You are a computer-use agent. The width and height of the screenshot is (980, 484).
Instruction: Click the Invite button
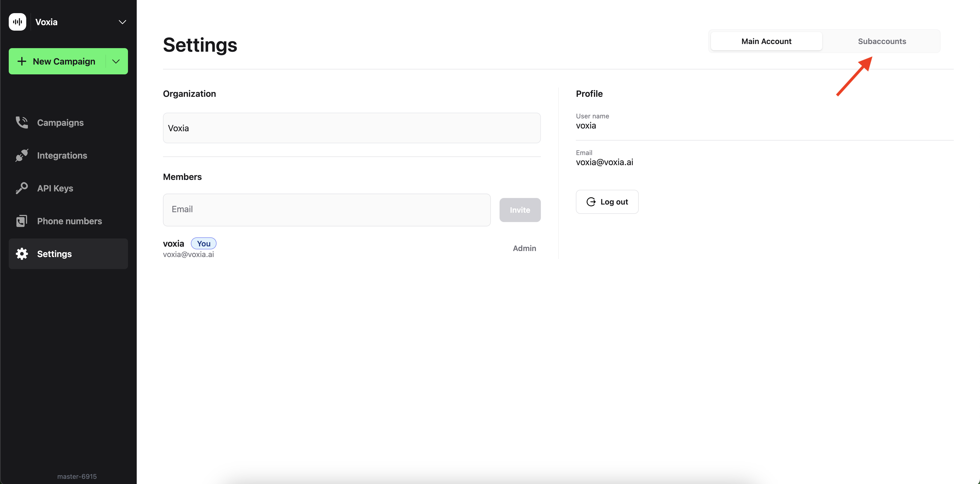[x=520, y=210]
